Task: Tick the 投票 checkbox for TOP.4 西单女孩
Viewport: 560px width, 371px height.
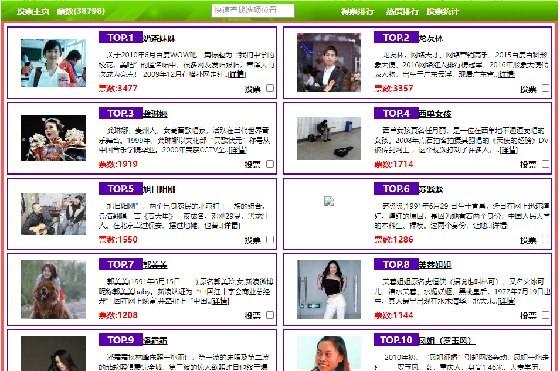Action: coord(546,164)
